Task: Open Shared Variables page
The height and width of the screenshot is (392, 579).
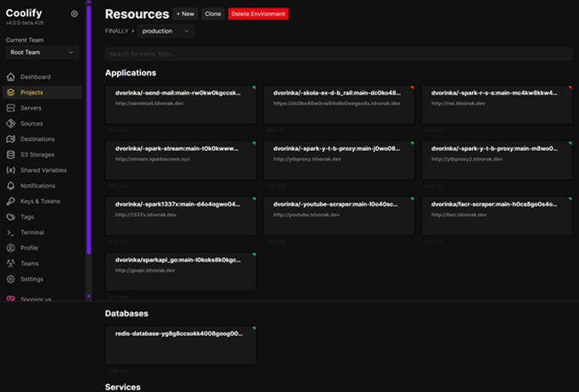Action: [x=43, y=171]
